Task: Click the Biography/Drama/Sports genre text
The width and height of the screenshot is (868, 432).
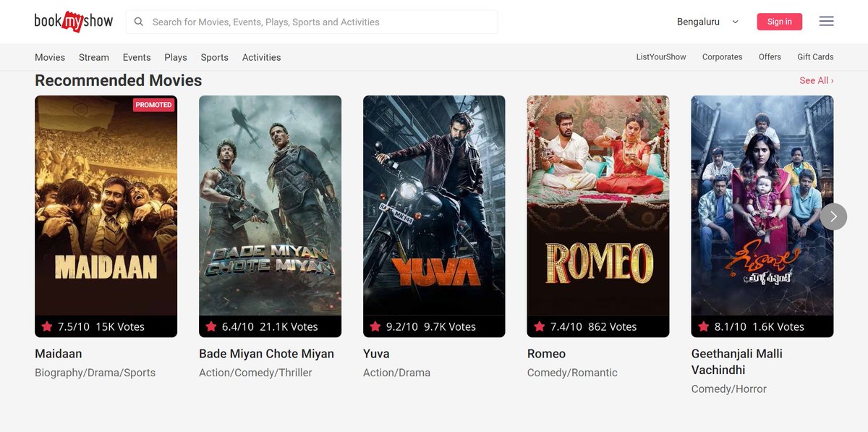Action: pos(95,373)
